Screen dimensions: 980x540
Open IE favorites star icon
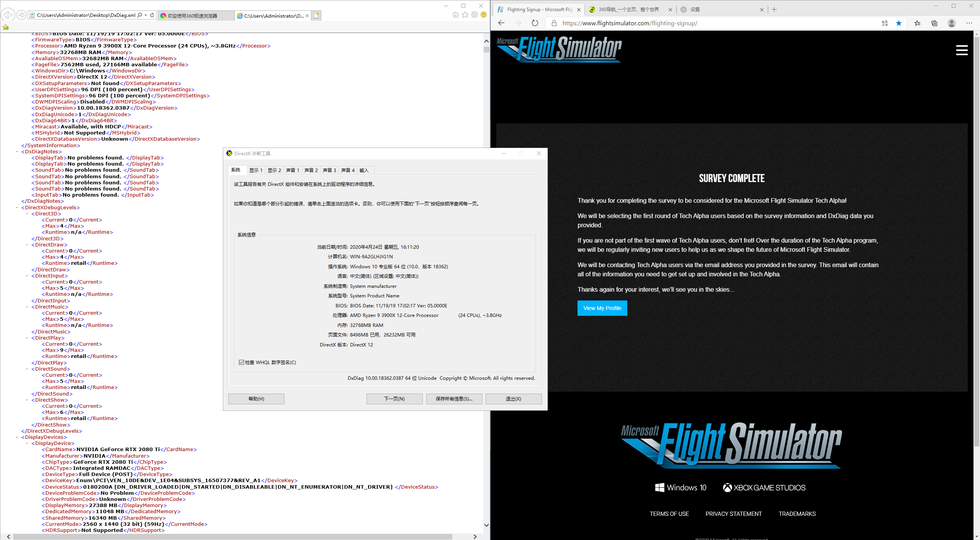click(x=465, y=15)
